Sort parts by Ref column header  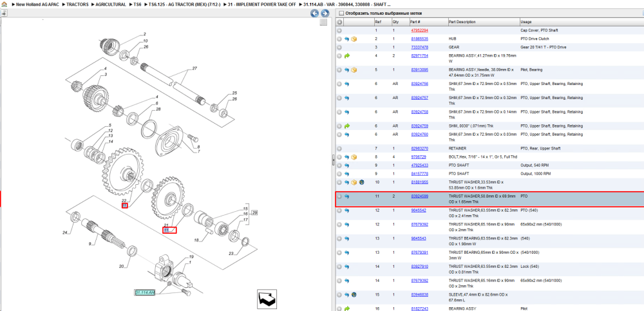pos(377,22)
